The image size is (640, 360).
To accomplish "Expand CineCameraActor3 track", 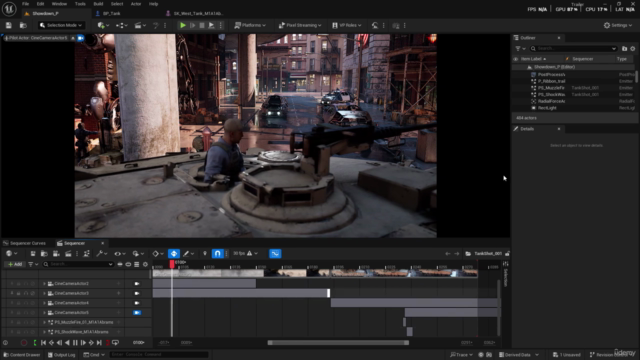I will (x=44, y=293).
